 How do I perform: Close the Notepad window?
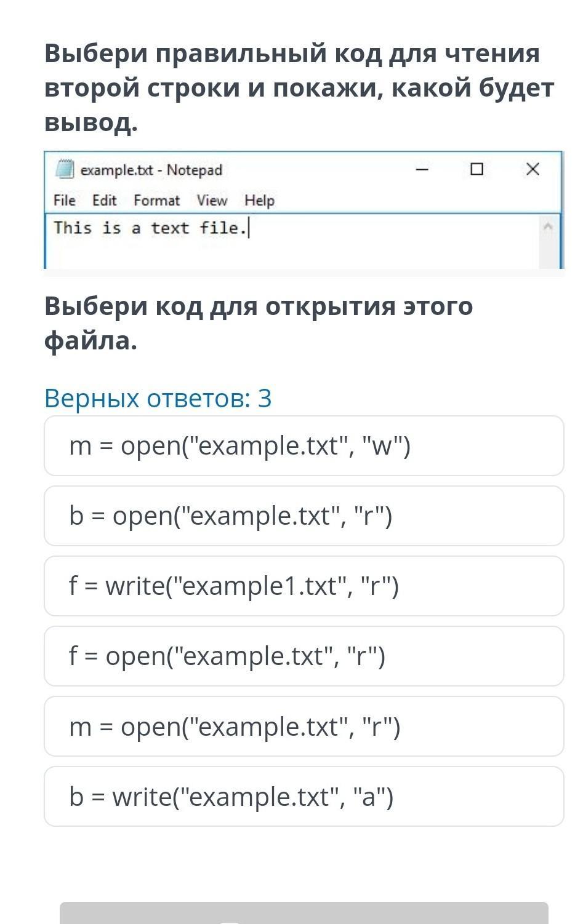(x=533, y=169)
